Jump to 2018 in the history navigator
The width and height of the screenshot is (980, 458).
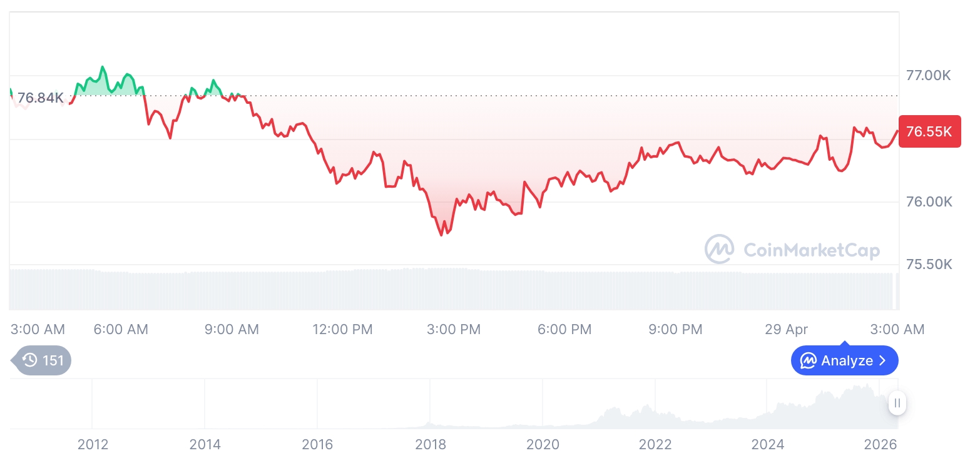click(431, 444)
